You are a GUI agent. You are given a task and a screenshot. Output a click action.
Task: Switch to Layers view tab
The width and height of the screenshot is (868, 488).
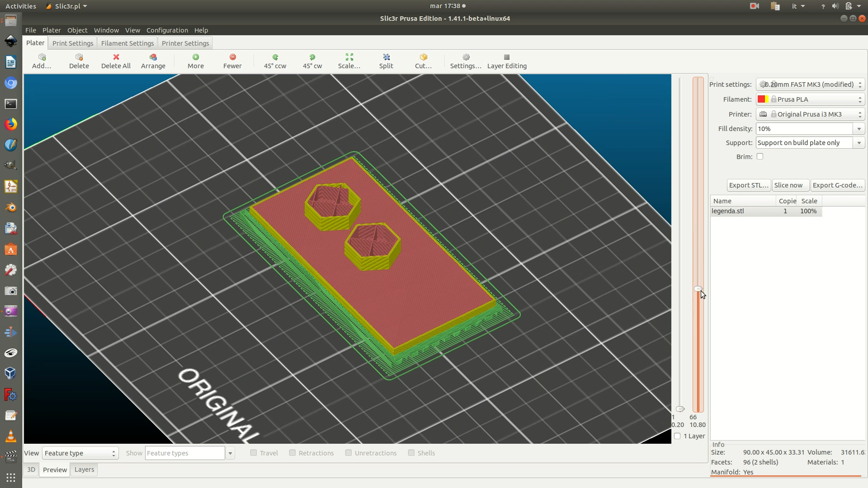pyautogui.click(x=84, y=469)
